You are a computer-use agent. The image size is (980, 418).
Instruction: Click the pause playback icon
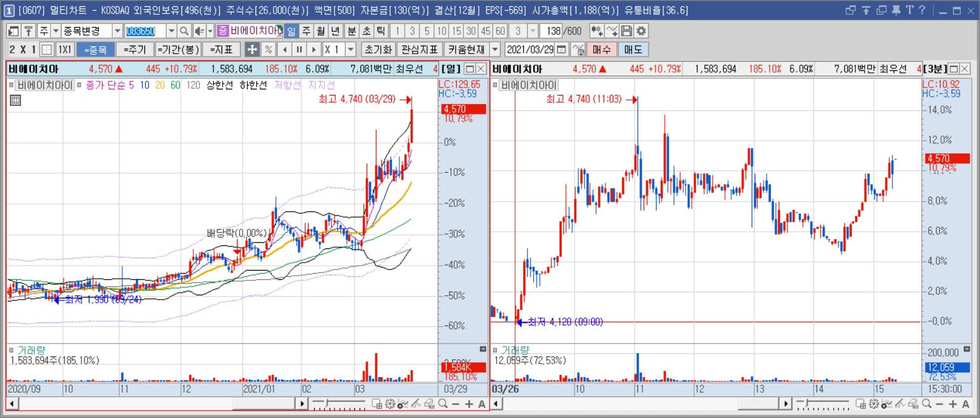point(299,49)
